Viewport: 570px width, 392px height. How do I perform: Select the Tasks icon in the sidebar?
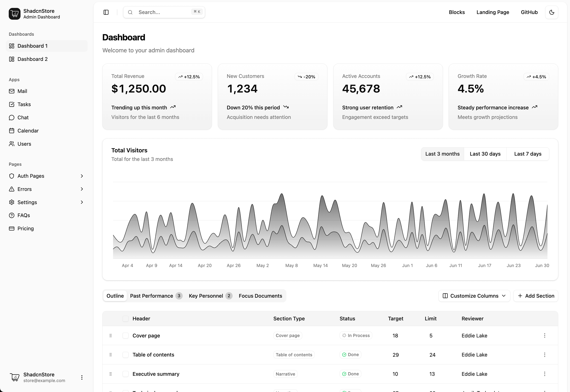(12, 104)
